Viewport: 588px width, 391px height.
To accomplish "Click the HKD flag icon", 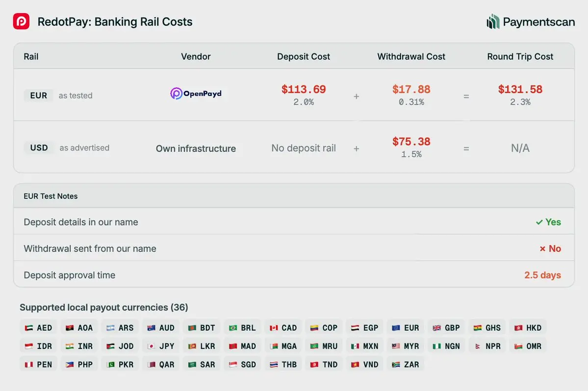I will tap(518, 328).
